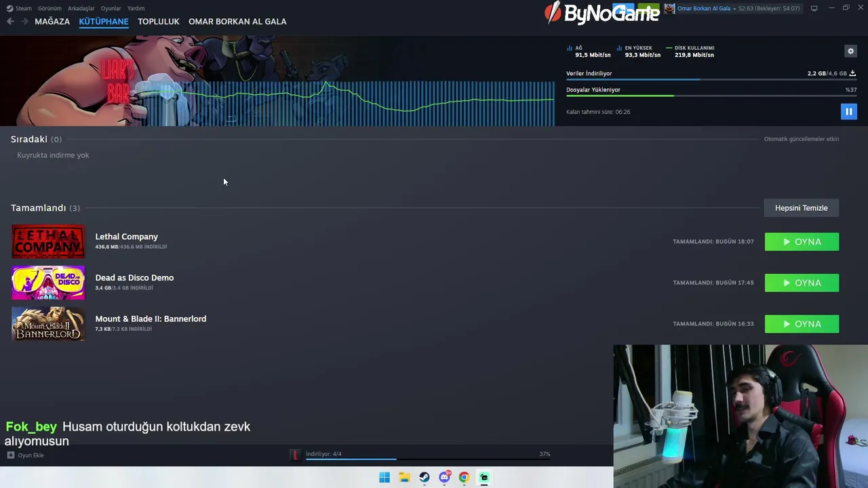
Task: Open the Arkadaşlar menu
Action: pos(81,8)
